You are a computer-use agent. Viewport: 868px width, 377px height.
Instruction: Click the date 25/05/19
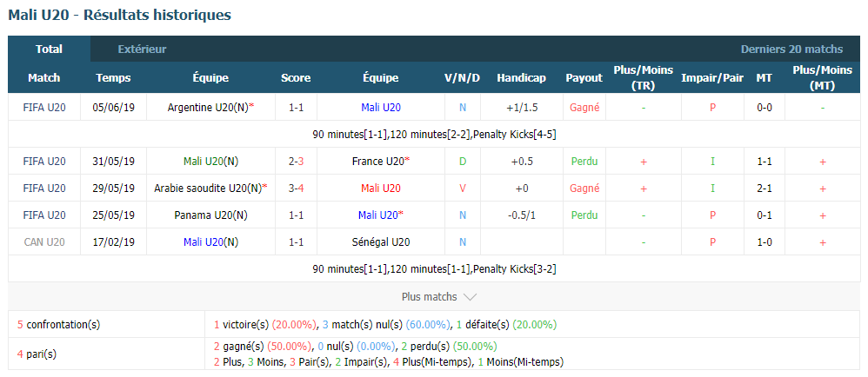(x=113, y=215)
